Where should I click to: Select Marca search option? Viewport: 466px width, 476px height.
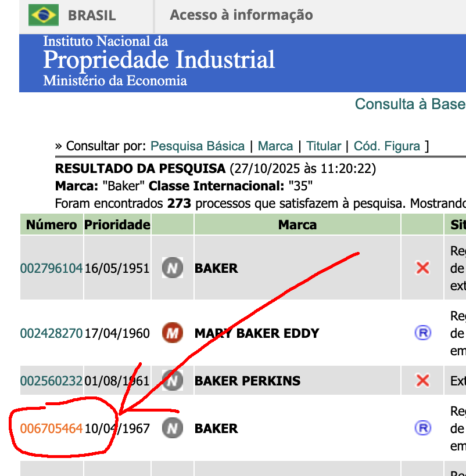275,146
